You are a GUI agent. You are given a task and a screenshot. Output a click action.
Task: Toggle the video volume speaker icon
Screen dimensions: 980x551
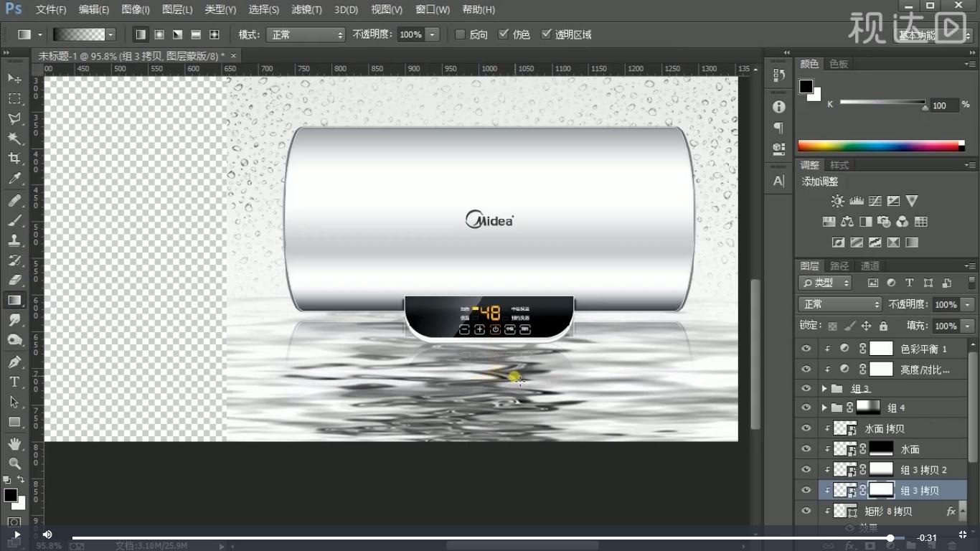47,534
